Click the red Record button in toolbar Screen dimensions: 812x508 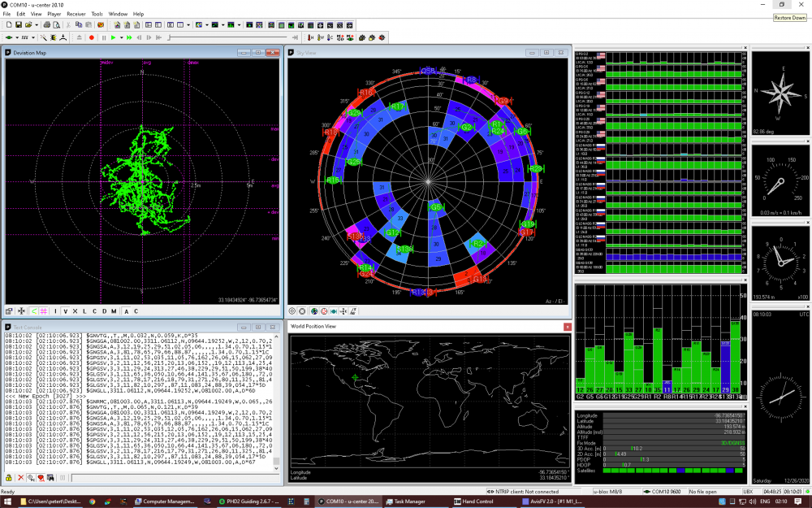click(92, 37)
